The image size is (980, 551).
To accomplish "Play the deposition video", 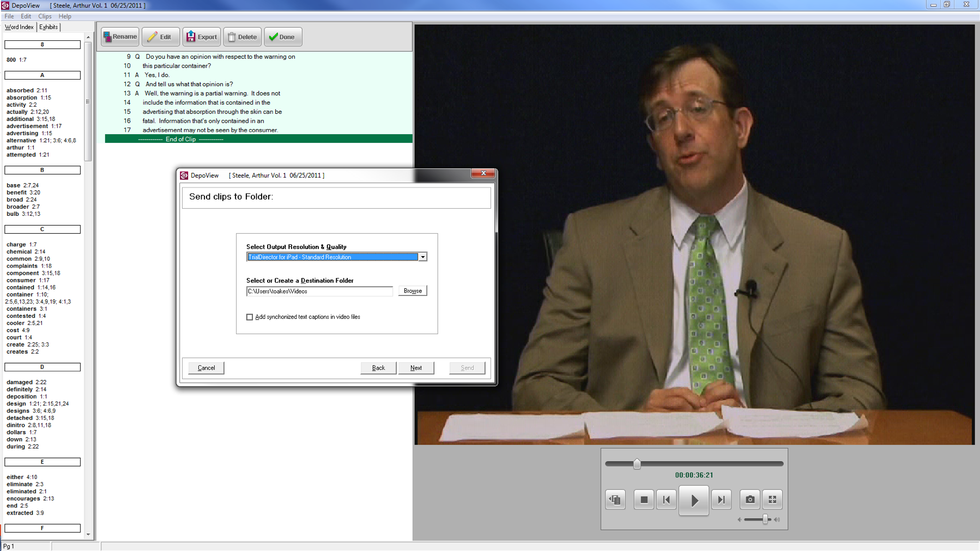I will pos(694,500).
